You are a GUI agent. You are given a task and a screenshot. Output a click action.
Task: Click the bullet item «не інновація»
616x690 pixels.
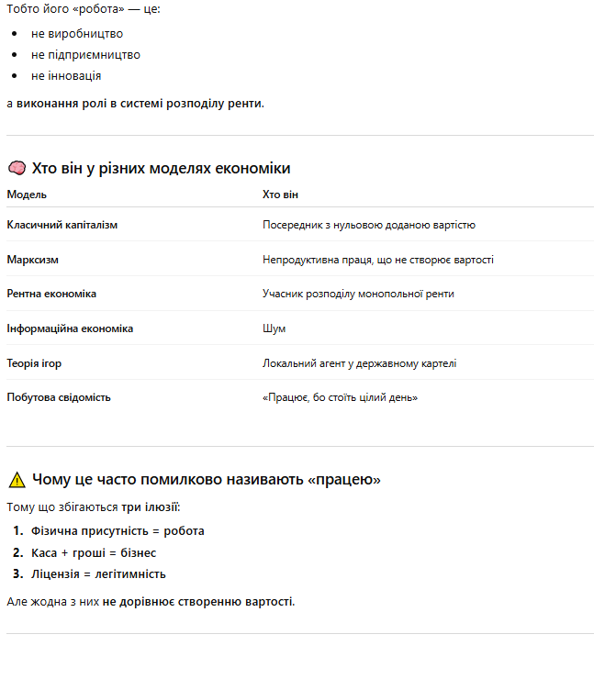pyautogui.click(x=66, y=76)
